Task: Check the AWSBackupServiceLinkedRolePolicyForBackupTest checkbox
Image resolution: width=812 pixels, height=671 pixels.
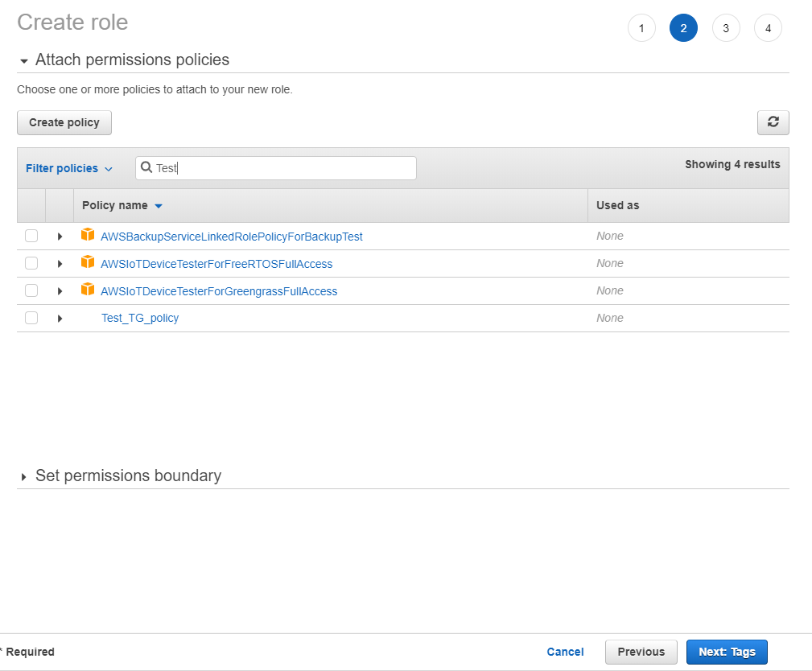Action: point(31,236)
